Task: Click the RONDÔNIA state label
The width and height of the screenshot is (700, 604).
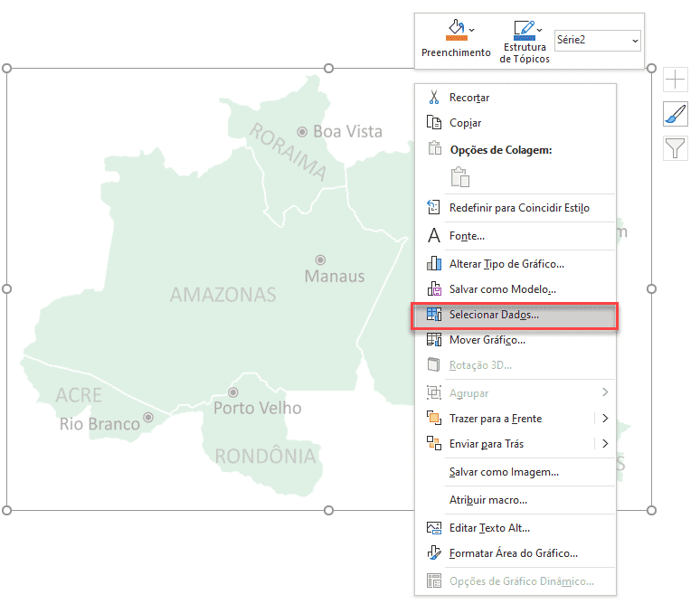Action: (x=265, y=456)
